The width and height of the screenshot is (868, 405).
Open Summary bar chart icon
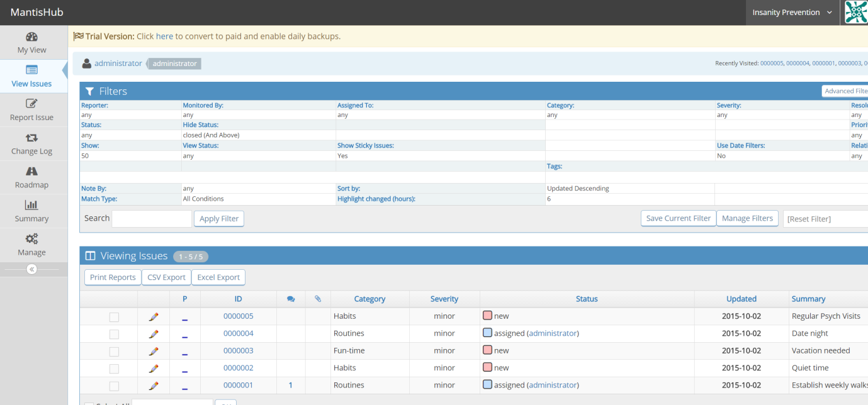[31, 205]
